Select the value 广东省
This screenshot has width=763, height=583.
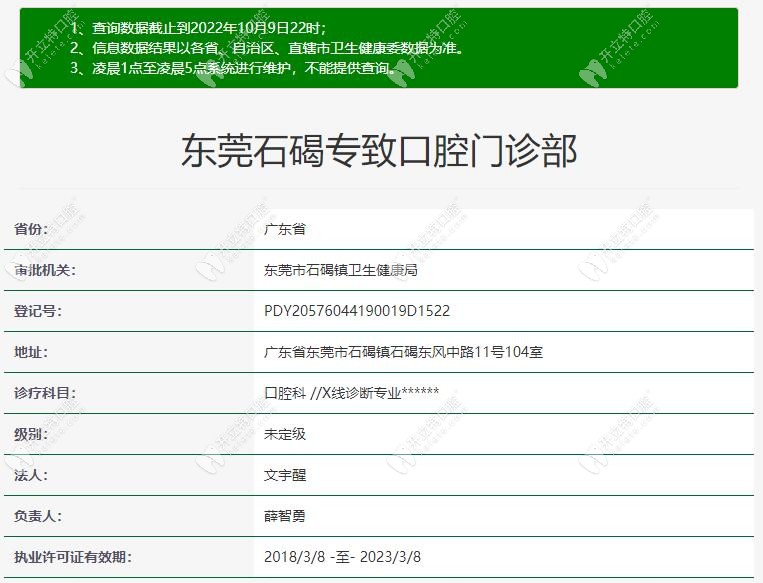(x=285, y=229)
